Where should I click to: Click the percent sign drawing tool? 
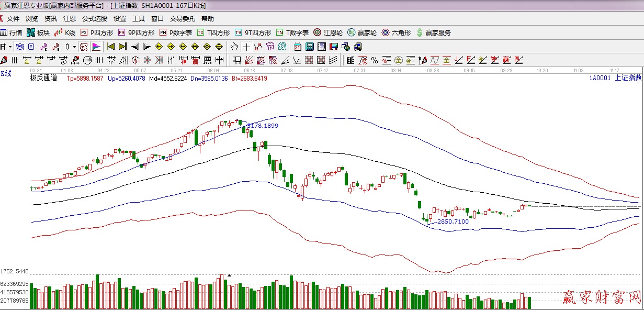point(375,60)
